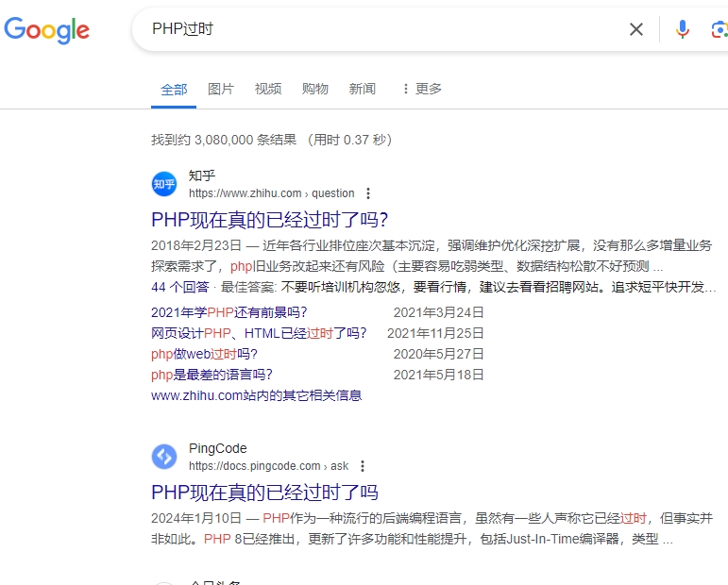Open PingCode result PHP现在真的已经过时了吗
Image resolution: width=728 pixels, height=585 pixels.
[x=264, y=493]
